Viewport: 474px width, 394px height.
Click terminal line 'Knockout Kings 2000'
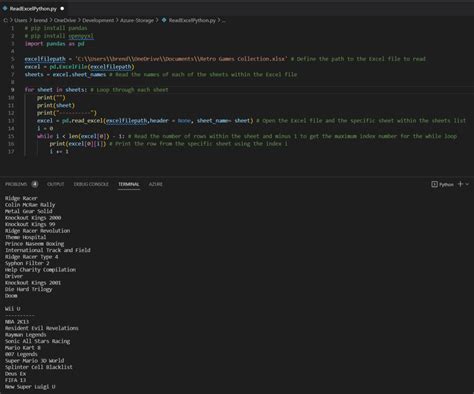point(33,218)
